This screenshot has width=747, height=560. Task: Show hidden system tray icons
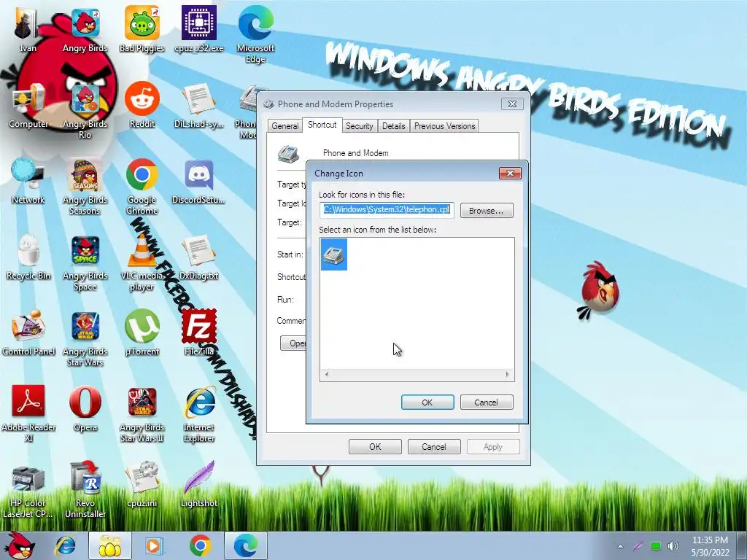[x=620, y=546]
